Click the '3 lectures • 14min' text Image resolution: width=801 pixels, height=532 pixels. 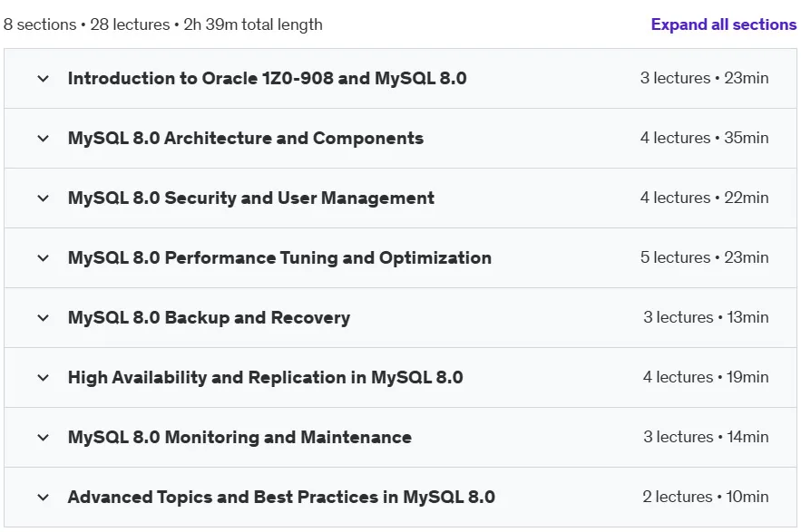[706, 437]
